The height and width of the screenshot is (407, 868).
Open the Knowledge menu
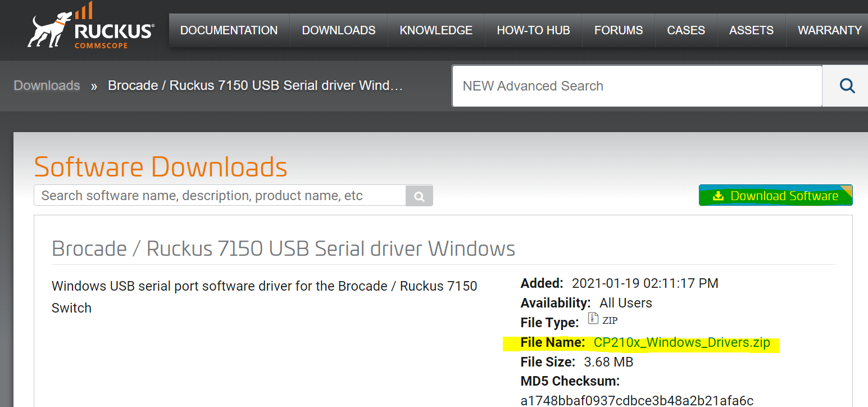click(436, 30)
